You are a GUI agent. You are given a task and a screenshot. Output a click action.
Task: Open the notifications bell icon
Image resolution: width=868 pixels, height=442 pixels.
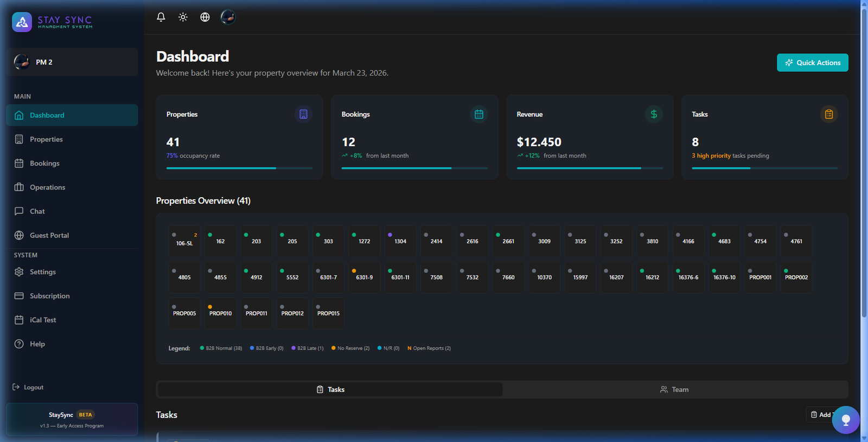(161, 17)
